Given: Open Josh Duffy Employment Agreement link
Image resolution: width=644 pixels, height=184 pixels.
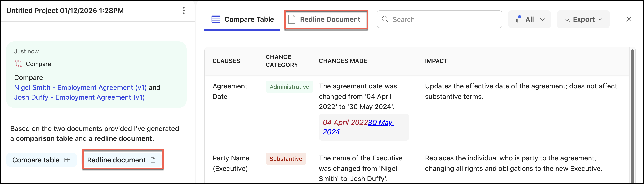Looking at the screenshot, I should click(79, 97).
